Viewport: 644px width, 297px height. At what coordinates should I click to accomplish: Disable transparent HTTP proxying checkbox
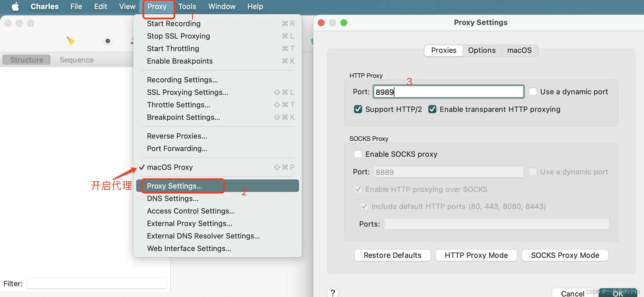coord(432,109)
